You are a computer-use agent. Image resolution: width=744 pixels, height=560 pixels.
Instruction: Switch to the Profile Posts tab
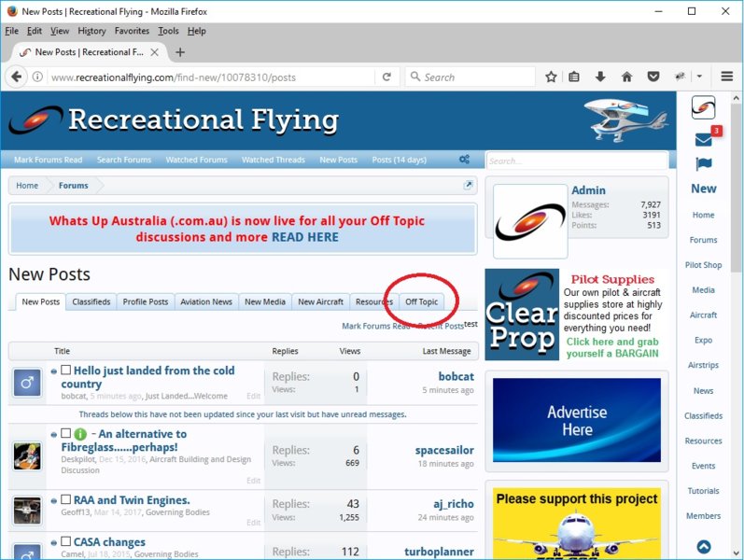click(x=146, y=301)
